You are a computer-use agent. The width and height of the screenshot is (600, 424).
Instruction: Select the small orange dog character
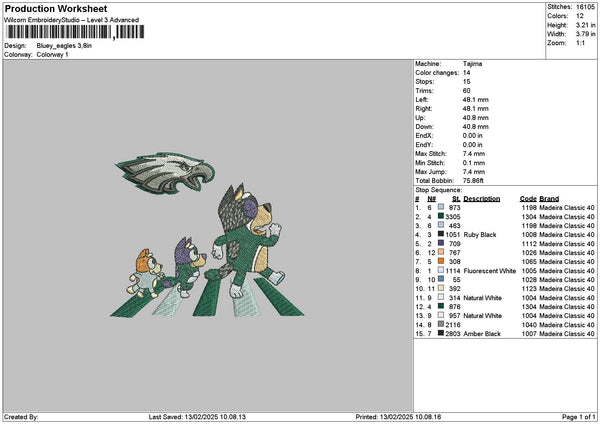(x=146, y=273)
